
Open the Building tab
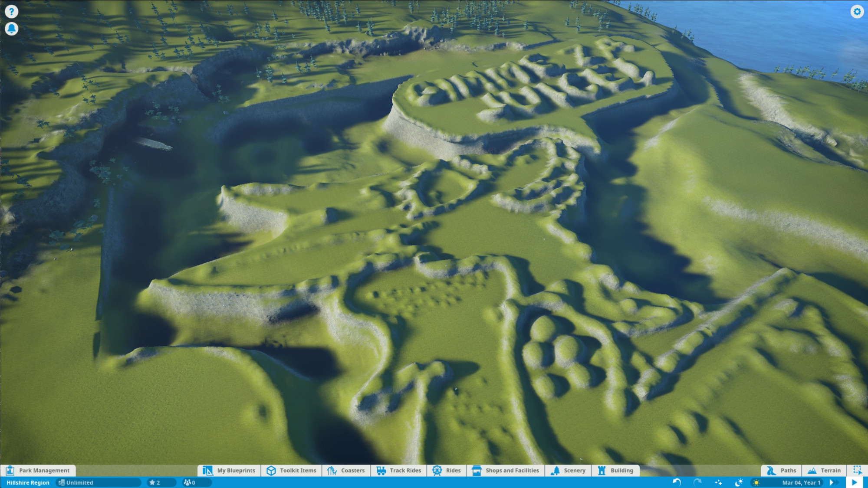pos(615,471)
